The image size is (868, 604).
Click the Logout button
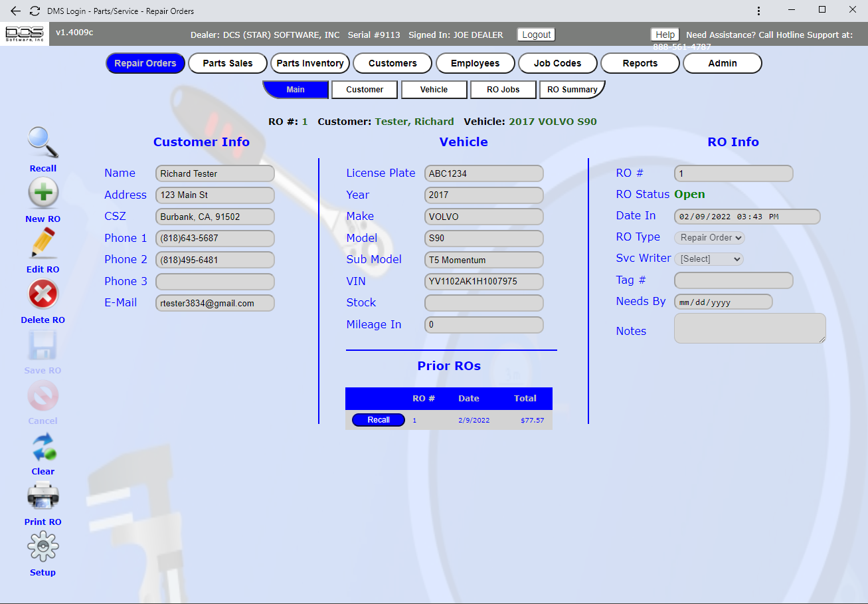coord(536,35)
